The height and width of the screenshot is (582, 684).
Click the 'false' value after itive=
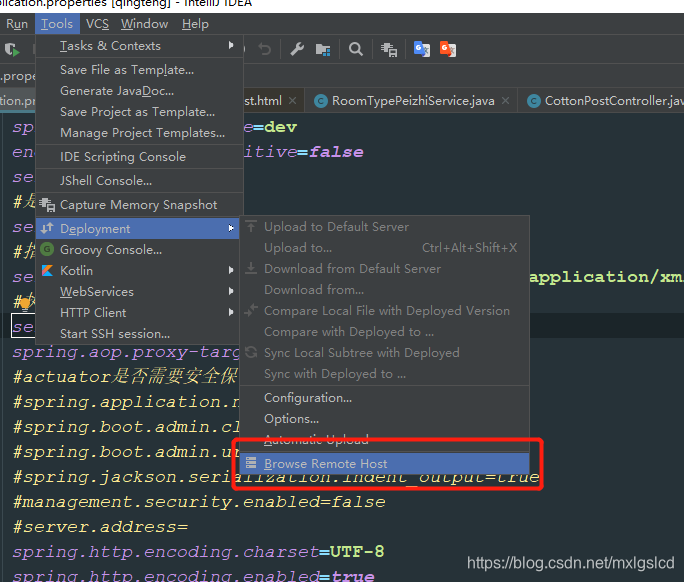pyautogui.click(x=336, y=152)
